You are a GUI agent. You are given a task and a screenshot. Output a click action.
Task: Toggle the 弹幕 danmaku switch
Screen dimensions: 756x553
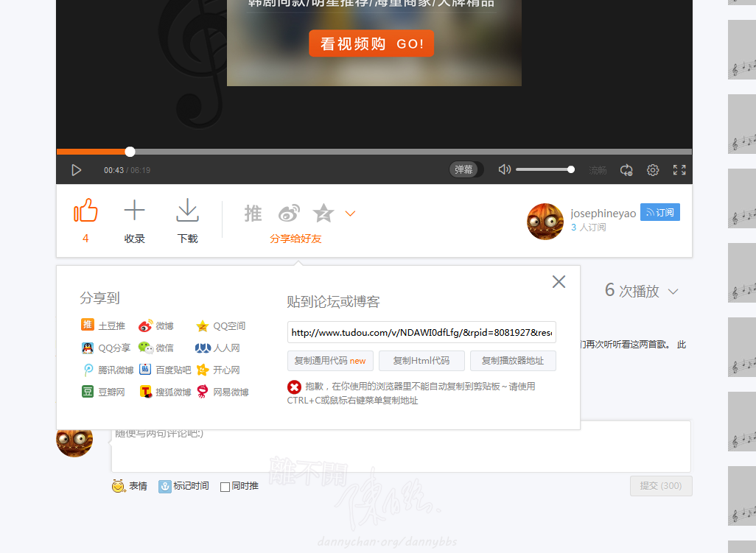tap(466, 169)
